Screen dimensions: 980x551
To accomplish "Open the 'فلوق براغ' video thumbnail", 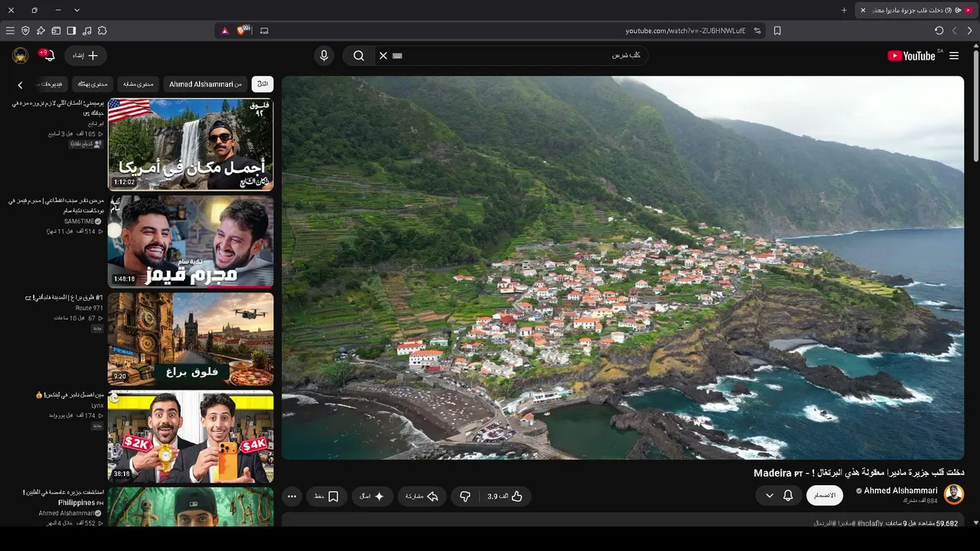I will [191, 339].
